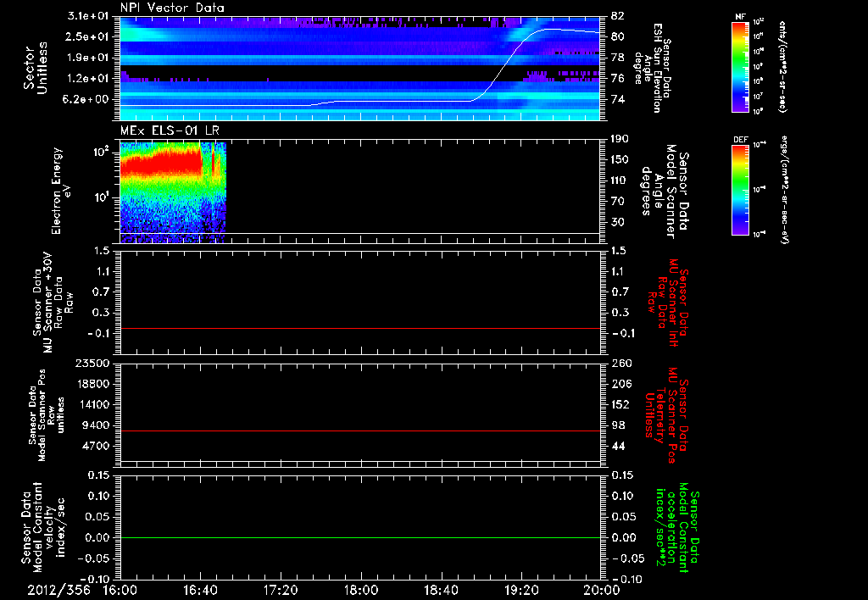Select the NF color bar
Viewport: 868px width, 600px height.
pos(740,66)
